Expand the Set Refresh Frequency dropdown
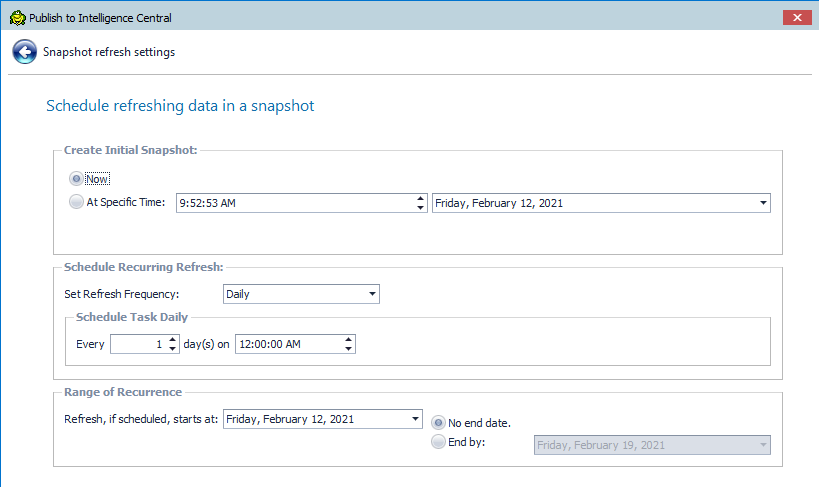 (x=372, y=294)
